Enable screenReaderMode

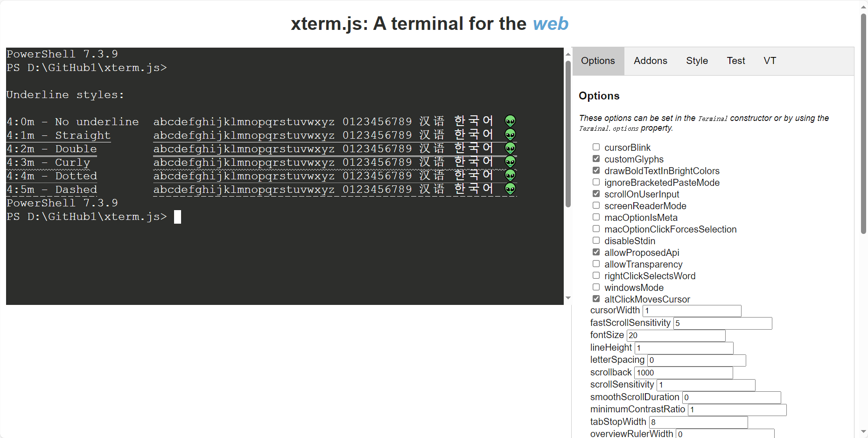(596, 205)
